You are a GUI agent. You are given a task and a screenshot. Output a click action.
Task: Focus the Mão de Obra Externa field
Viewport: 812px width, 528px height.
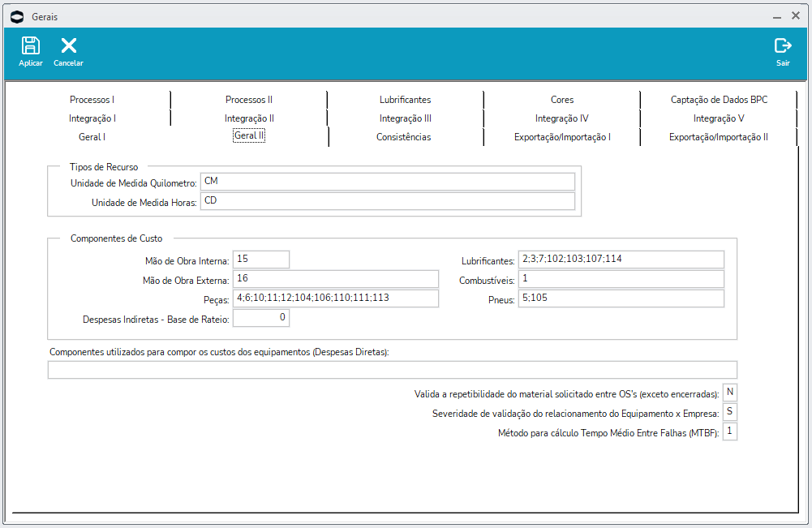[336, 279]
